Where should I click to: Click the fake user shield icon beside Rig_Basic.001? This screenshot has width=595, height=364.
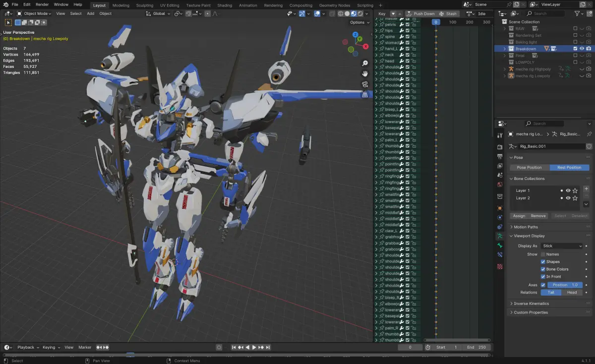tap(589, 146)
